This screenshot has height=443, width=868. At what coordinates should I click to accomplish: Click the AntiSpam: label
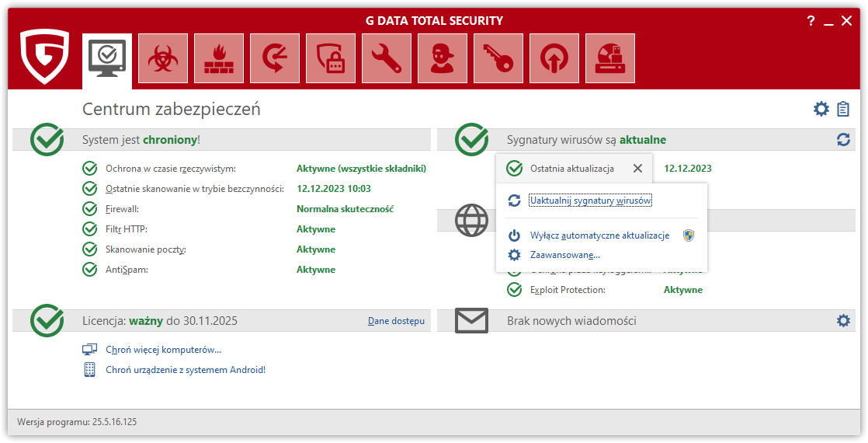[127, 270]
